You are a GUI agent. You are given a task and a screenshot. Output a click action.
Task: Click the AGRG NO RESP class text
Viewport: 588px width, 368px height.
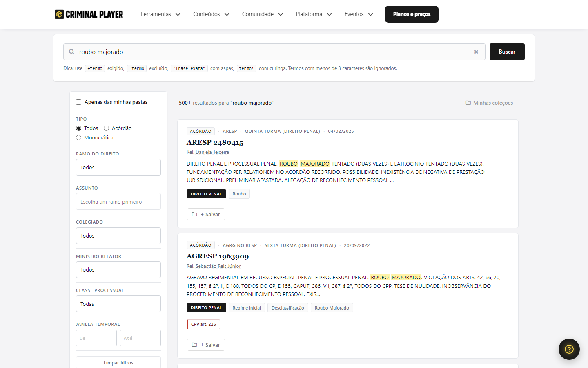pos(240,245)
